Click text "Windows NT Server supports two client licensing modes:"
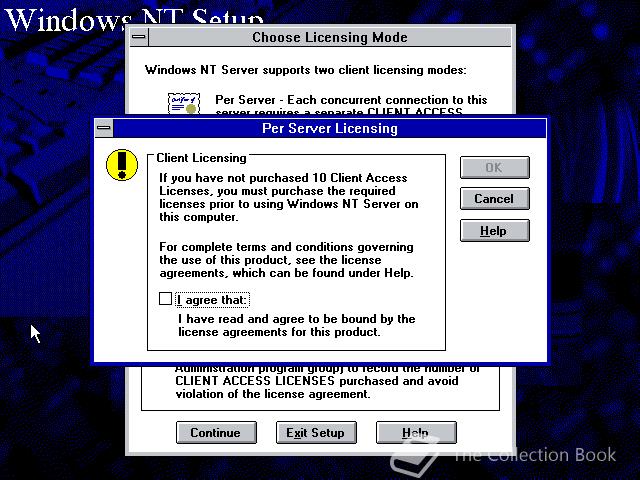This screenshot has width=640, height=480. (305, 70)
